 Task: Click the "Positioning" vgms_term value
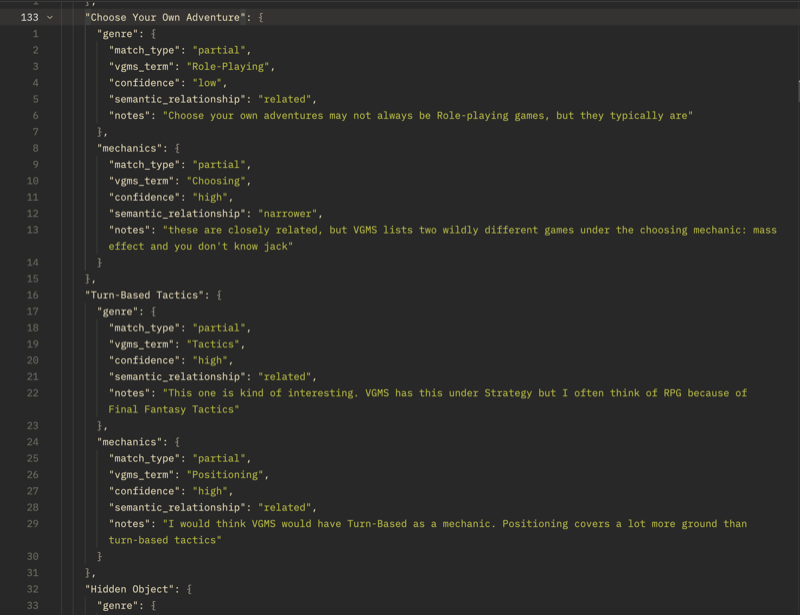pyautogui.click(x=225, y=475)
